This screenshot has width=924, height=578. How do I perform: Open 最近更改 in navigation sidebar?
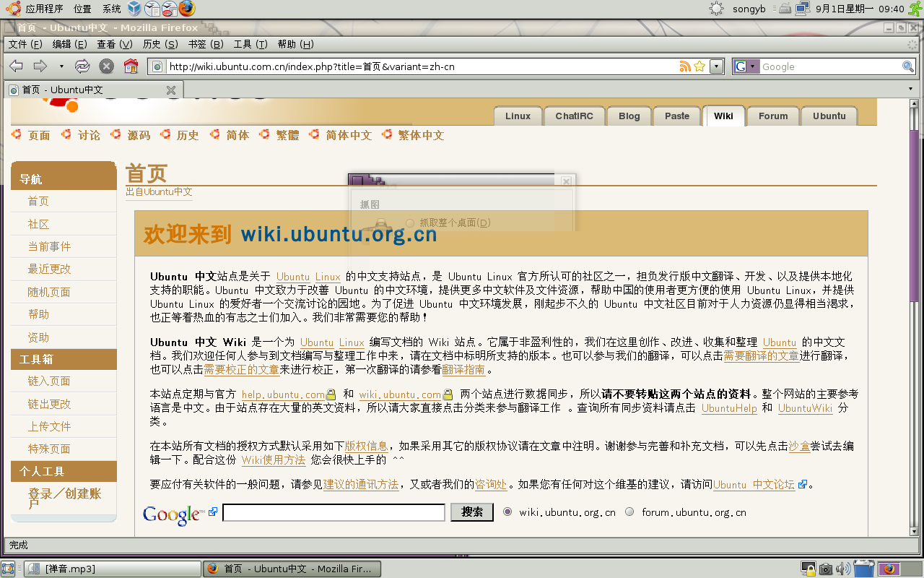49,269
